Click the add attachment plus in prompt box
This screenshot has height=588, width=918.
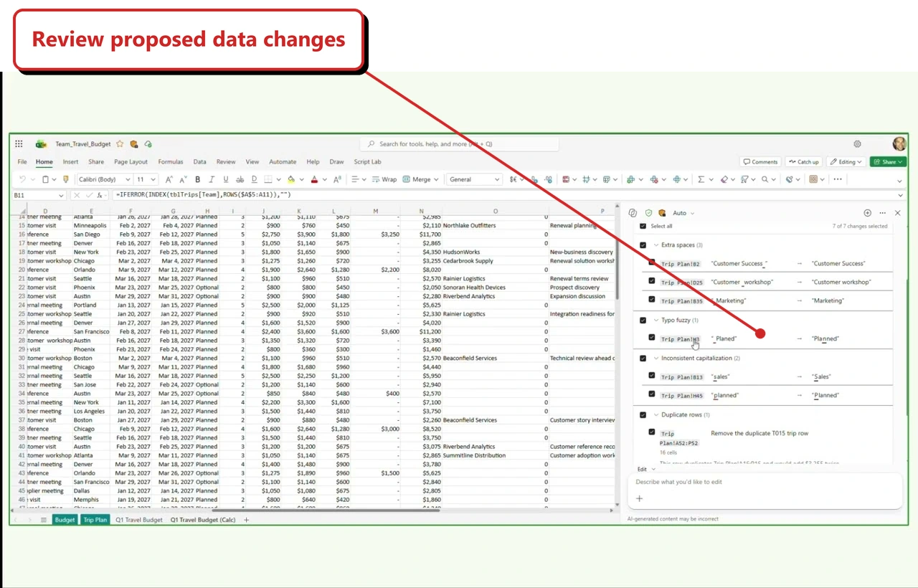point(639,498)
